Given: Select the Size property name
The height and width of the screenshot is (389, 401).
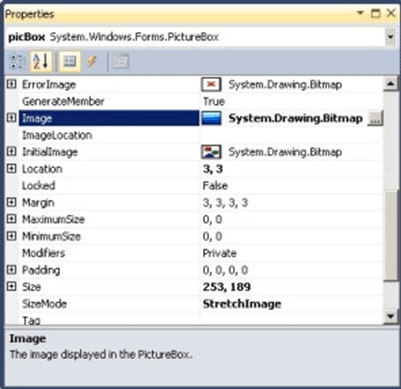Looking at the screenshot, I should tap(31, 287).
